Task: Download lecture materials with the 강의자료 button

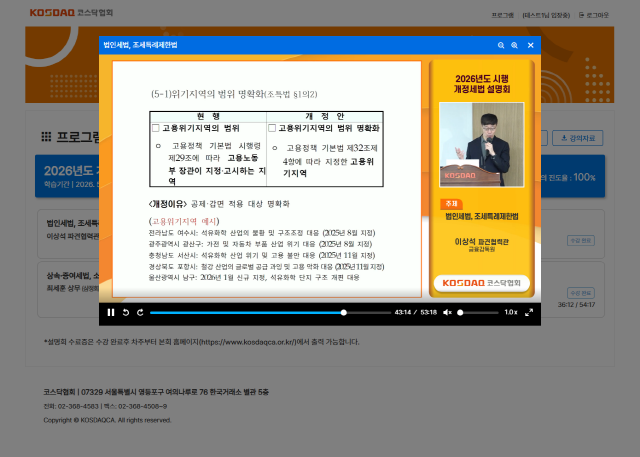Action: pyautogui.click(x=578, y=138)
